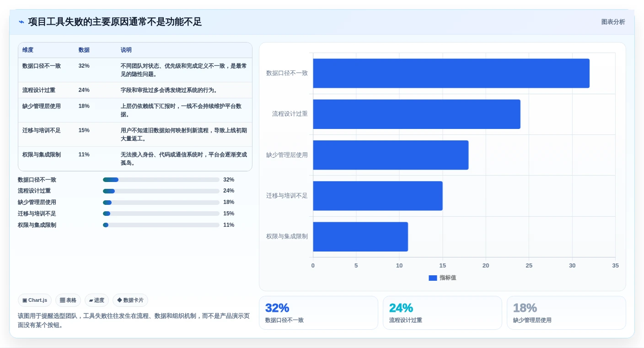Select the 进度 tag chip
This screenshot has width=644, height=348.
point(97,300)
